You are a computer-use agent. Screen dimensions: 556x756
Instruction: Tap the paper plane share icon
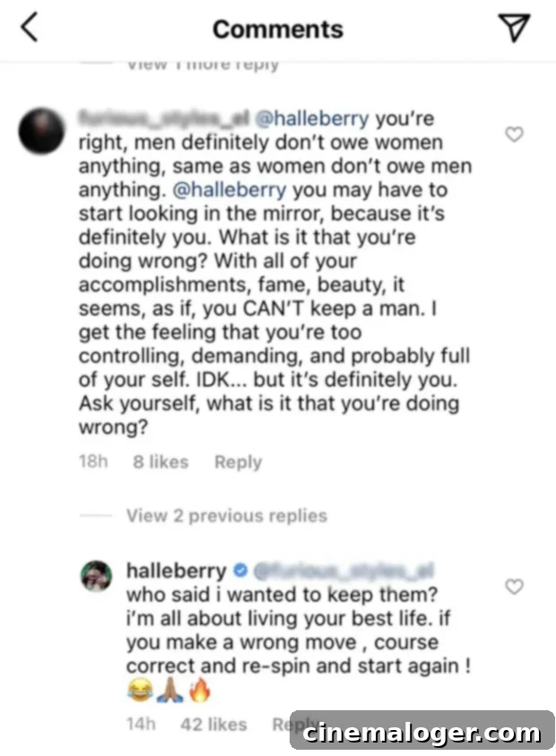point(515,28)
